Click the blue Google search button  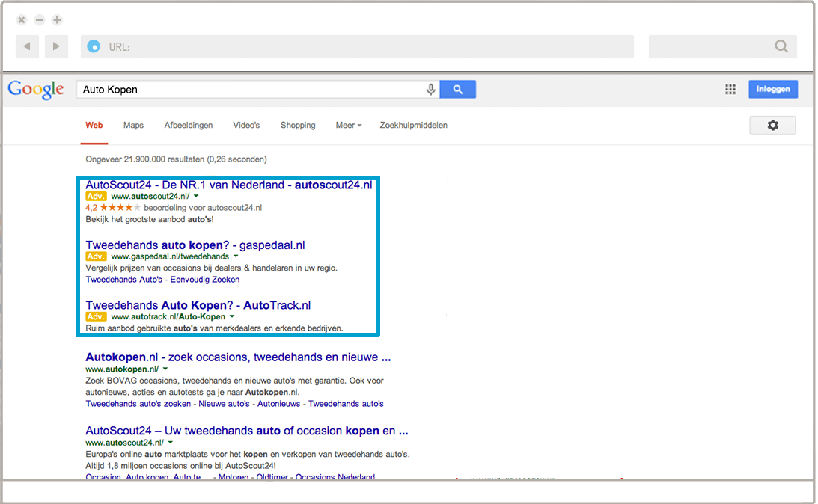(457, 89)
